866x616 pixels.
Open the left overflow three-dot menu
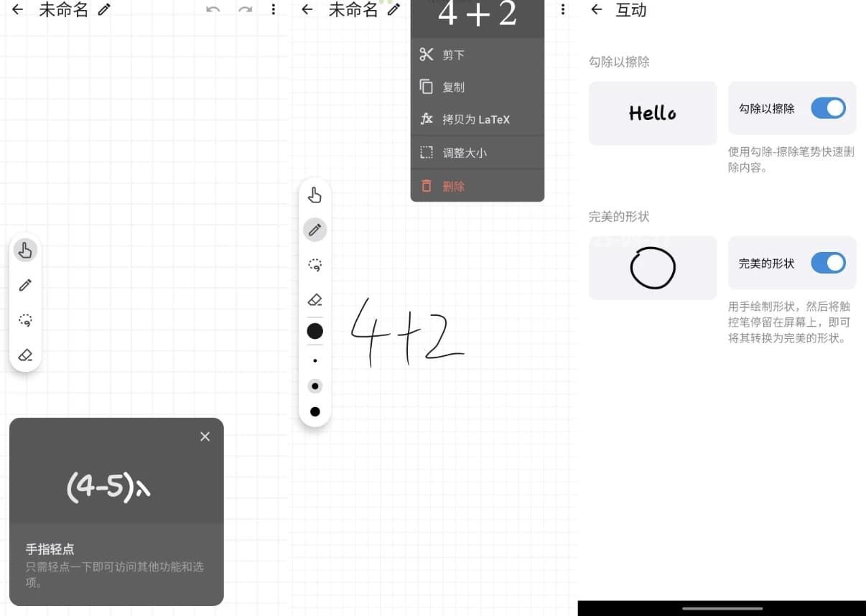pyautogui.click(x=274, y=9)
